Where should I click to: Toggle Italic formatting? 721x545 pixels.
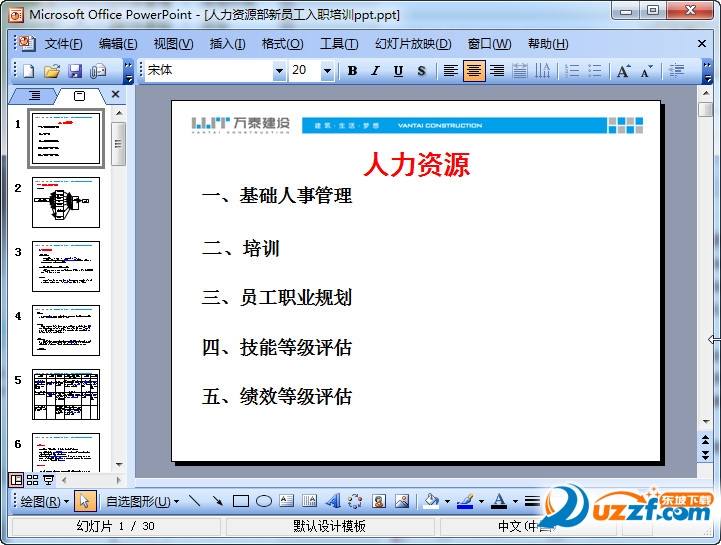(x=376, y=71)
